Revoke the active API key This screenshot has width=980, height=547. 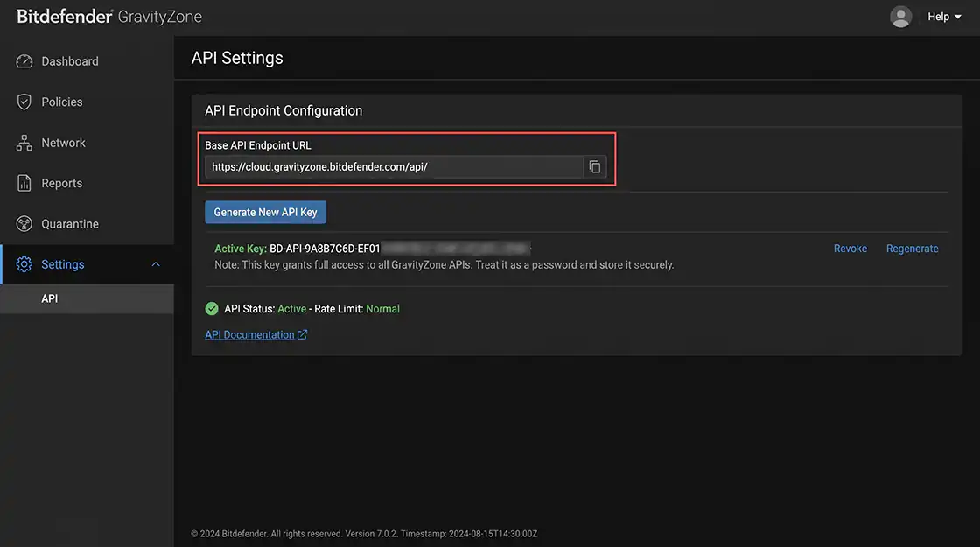(x=850, y=249)
